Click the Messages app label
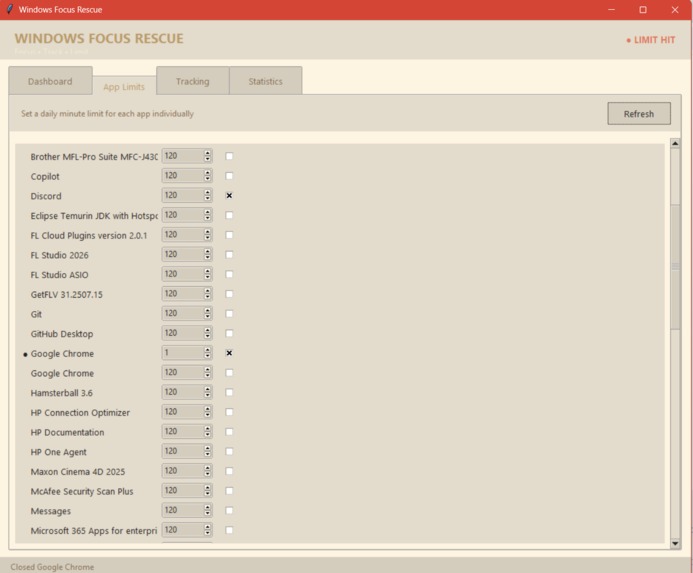This screenshot has width=693, height=573. pos(51,511)
